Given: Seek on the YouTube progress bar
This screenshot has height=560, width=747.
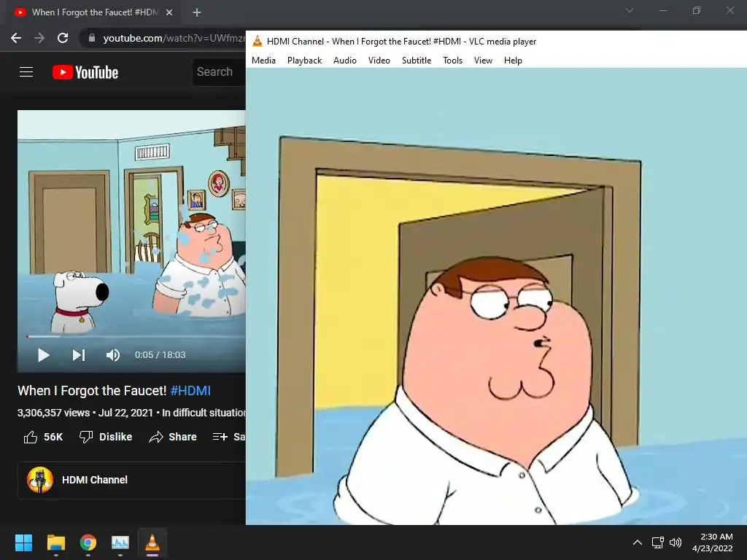Looking at the screenshot, I should pyautogui.click(x=136, y=336).
